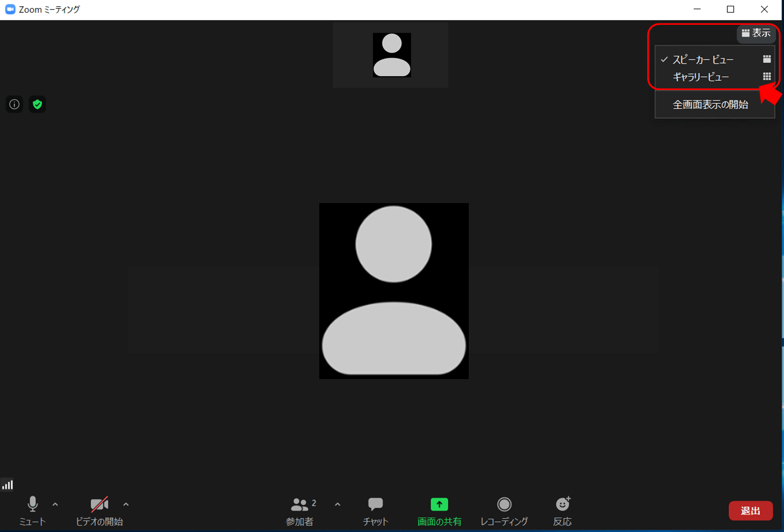Open the 反応 reactions menu

tap(562, 510)
